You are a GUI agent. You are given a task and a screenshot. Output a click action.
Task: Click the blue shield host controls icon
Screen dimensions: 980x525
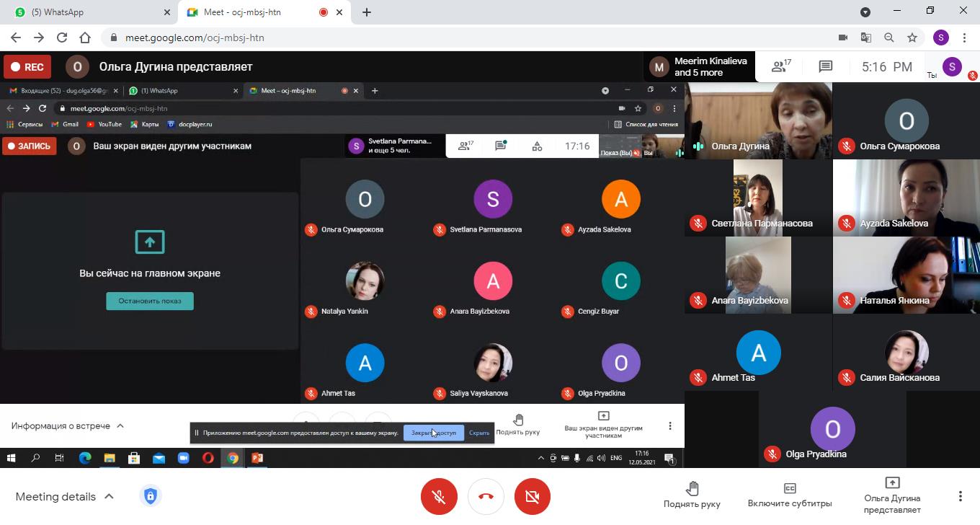tap(150, 496)
